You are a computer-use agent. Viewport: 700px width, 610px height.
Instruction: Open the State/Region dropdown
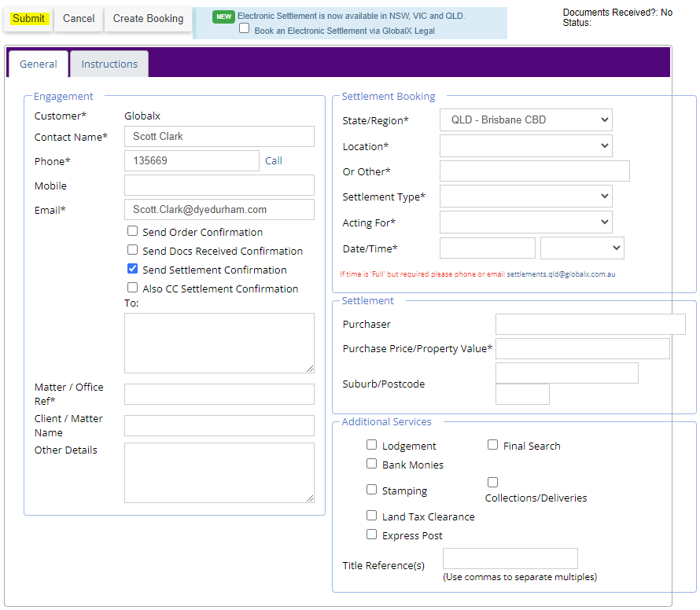pos(525,120)
